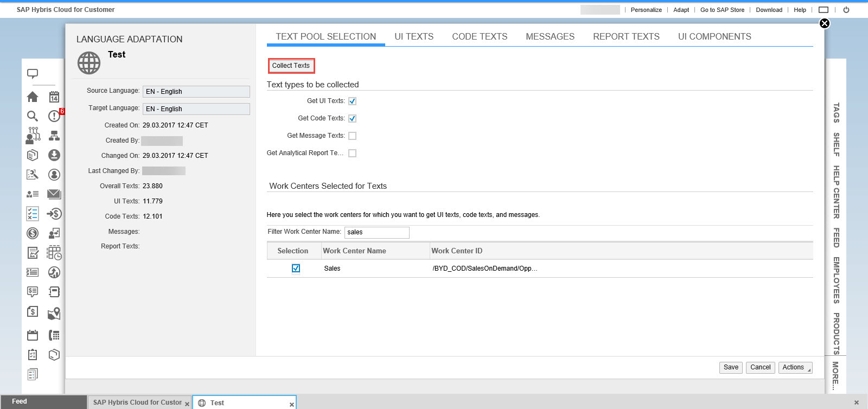Deselect the Sales work center checkbox
Screen dimensions: 868x409
click(x=296, y=268)
